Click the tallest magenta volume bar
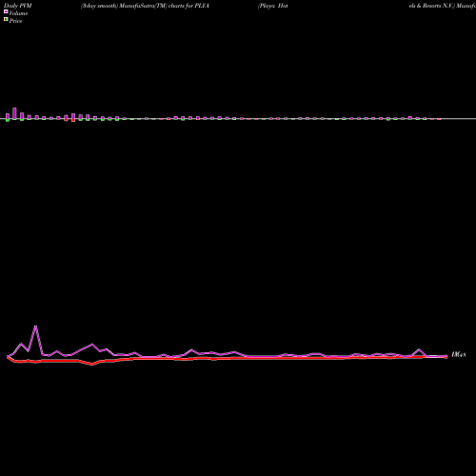This screenshot has height=476, width=476. coord(14,113)
